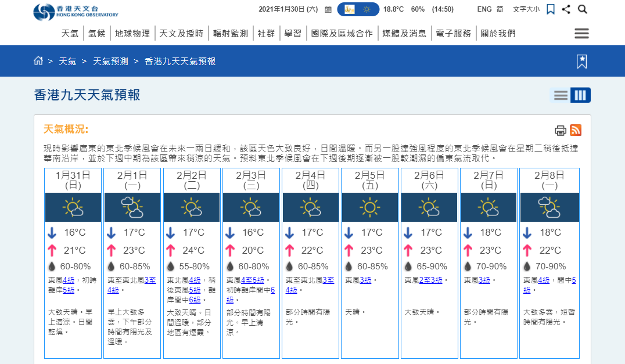Open the orange RSS feed icon
Viewport: 625px width, 364px height.
(x=576, y=130)
